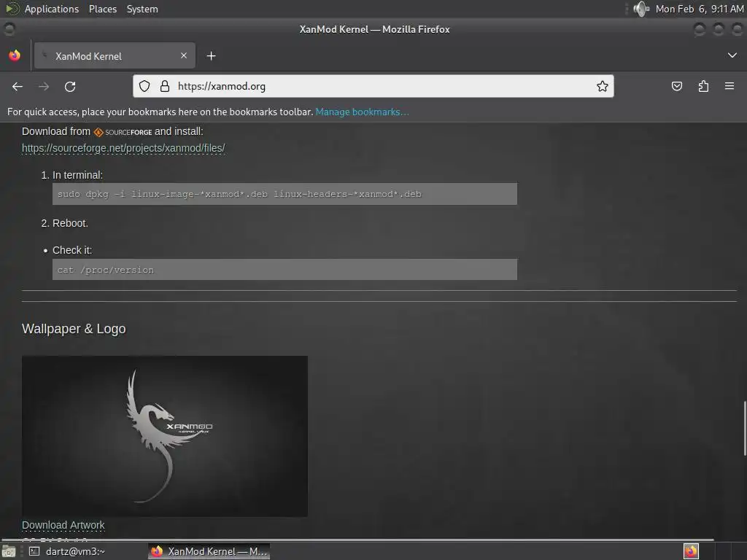Open Firefox hamburger application menu

(729, 86)
